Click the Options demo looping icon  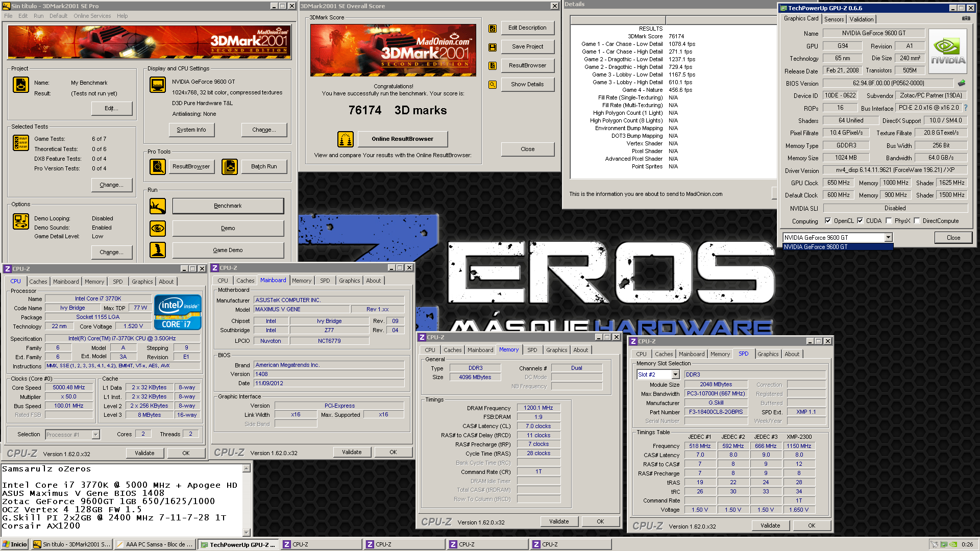[21, 221]
